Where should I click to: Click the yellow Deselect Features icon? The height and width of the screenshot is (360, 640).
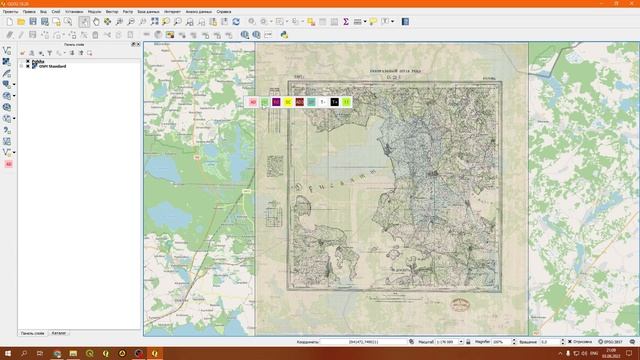311,22
